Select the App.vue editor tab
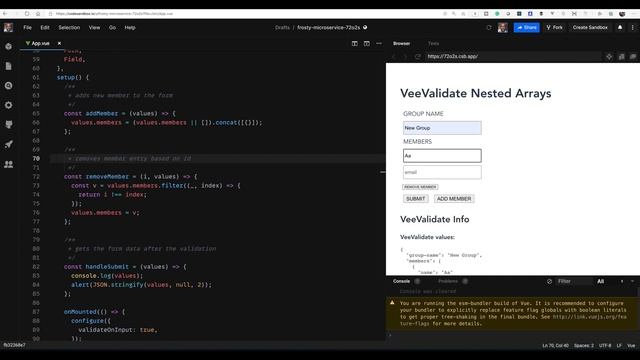 (x=40, y=43)
